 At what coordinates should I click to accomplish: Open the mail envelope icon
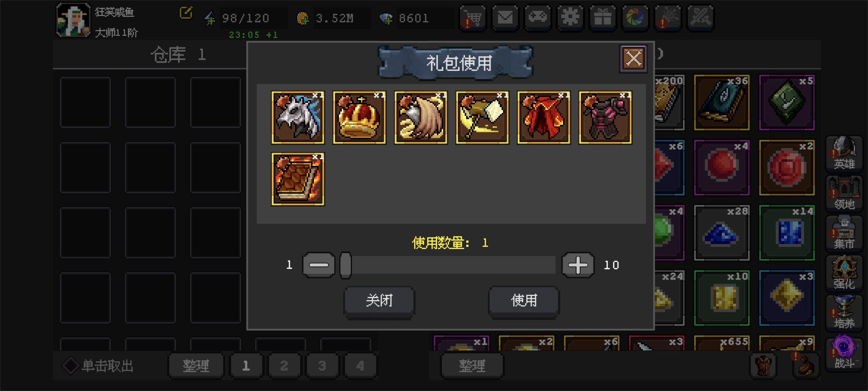point(505,18)
